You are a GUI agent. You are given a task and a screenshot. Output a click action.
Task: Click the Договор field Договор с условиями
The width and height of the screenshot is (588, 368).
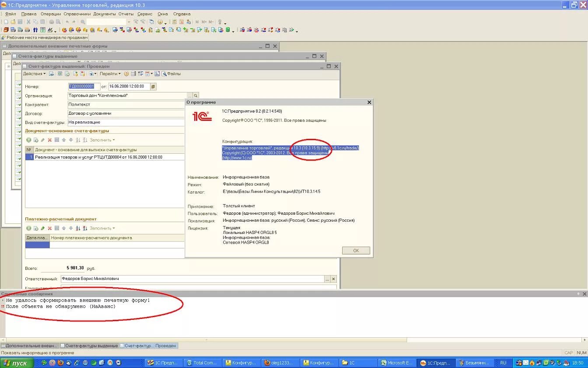pos(126,113)
